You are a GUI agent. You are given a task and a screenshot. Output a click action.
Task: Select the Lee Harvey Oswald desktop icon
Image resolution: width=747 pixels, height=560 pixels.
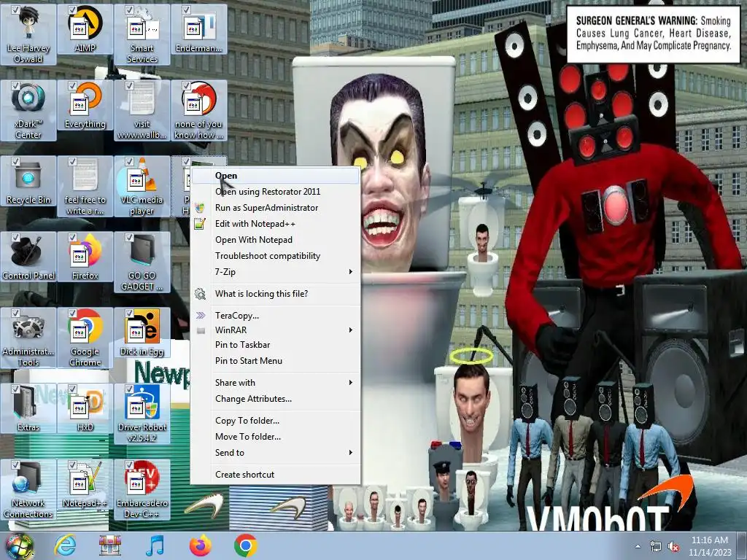click(x=28, y=34)
